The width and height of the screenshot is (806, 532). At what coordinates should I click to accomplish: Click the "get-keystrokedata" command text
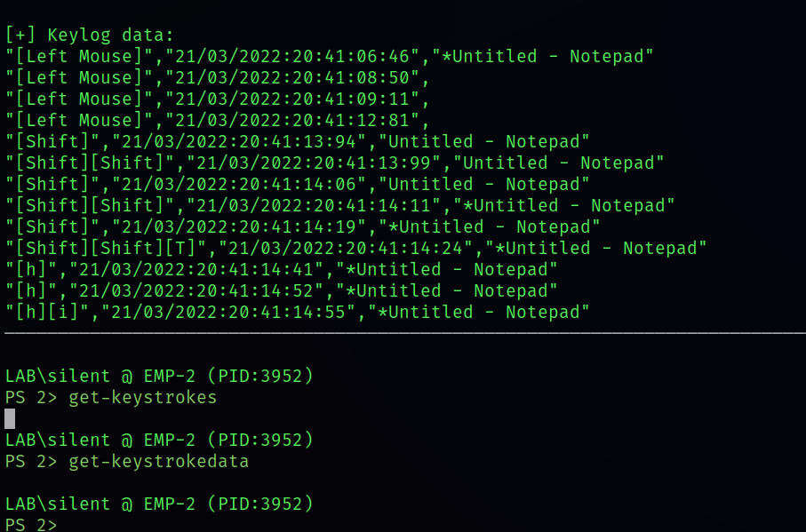click(158, 462)
